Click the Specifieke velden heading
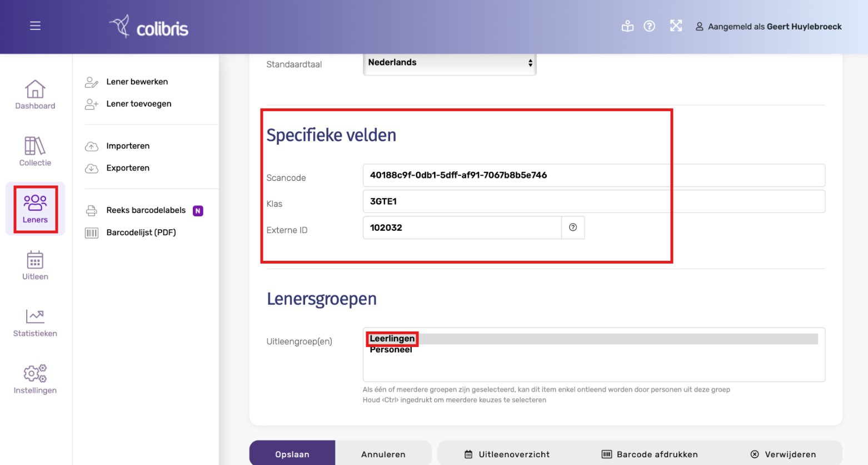 tap(331, 135)
